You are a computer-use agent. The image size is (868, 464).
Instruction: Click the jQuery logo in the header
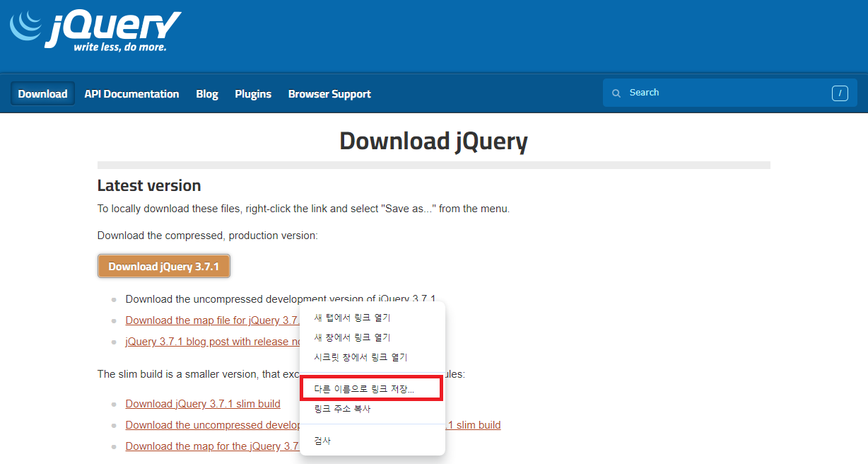pos(95,30)
